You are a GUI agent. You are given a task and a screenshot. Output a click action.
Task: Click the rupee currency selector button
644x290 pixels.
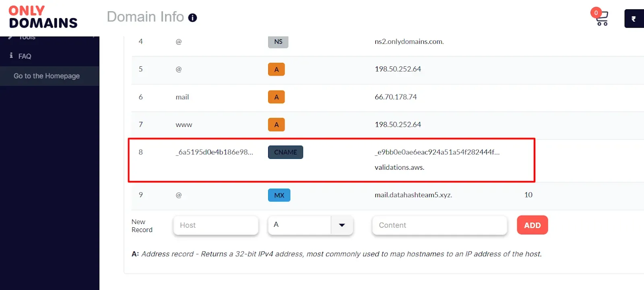click(x=634, y=19)
